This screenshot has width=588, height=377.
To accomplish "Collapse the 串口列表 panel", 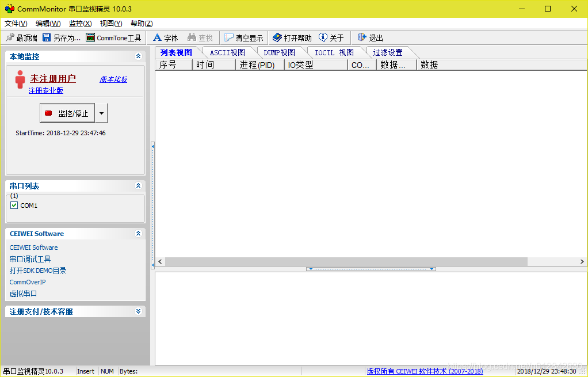I will point(139,186).
